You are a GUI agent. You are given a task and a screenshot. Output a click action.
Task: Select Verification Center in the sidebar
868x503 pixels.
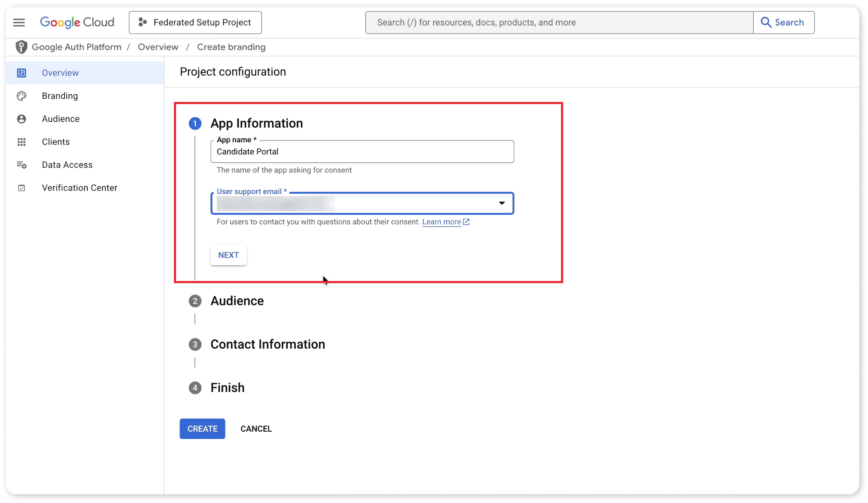79,188
